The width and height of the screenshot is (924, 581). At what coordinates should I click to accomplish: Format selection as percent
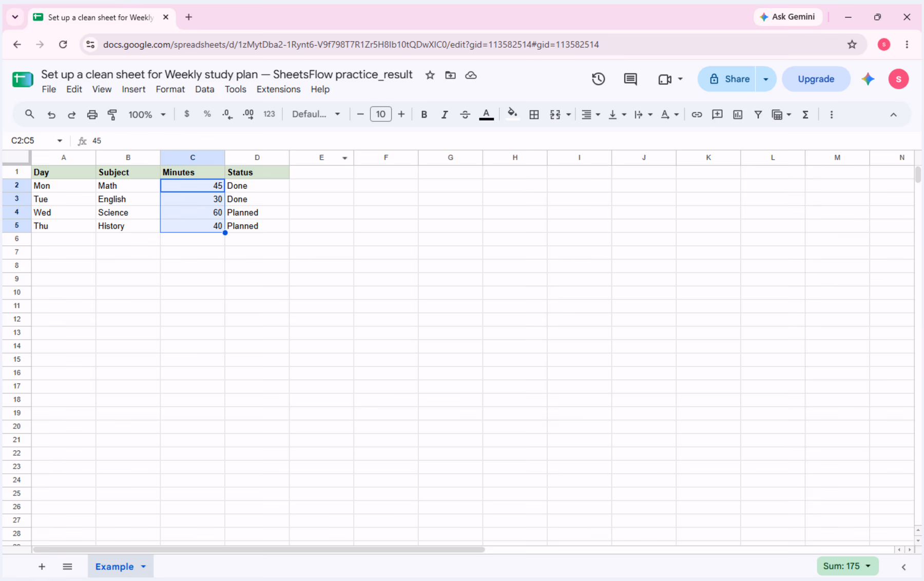click(207, 114)
